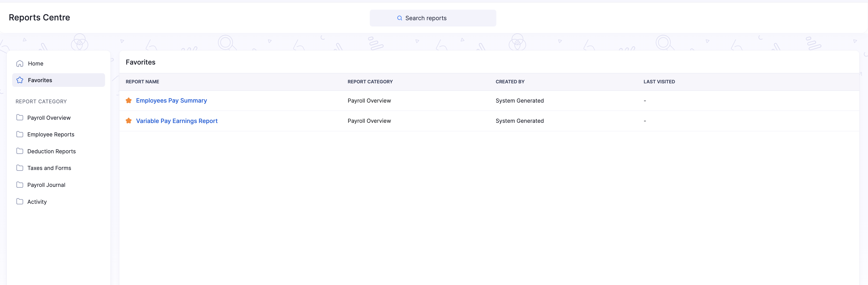Click Payroll Overview cell in Employees Pay Summary row
The image size is (868, 285).
pyautogui.click(x=369, y=100)
